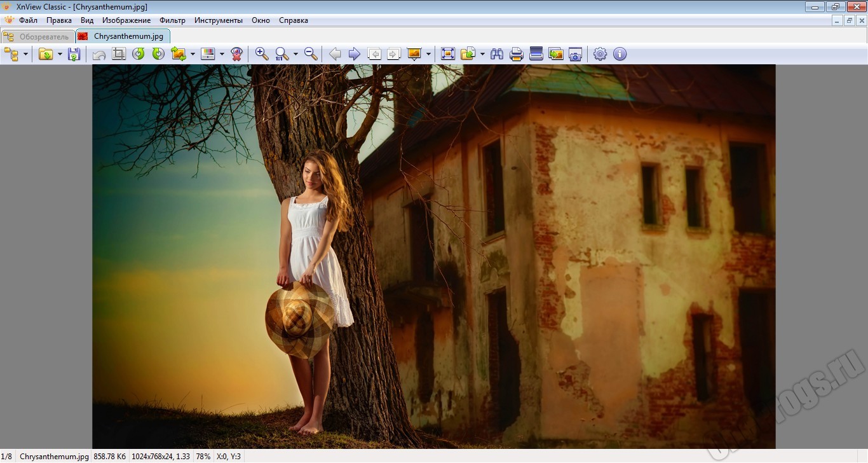Rotate image clockwise icon
The image size is (868, 463).
tap(158, 54)
